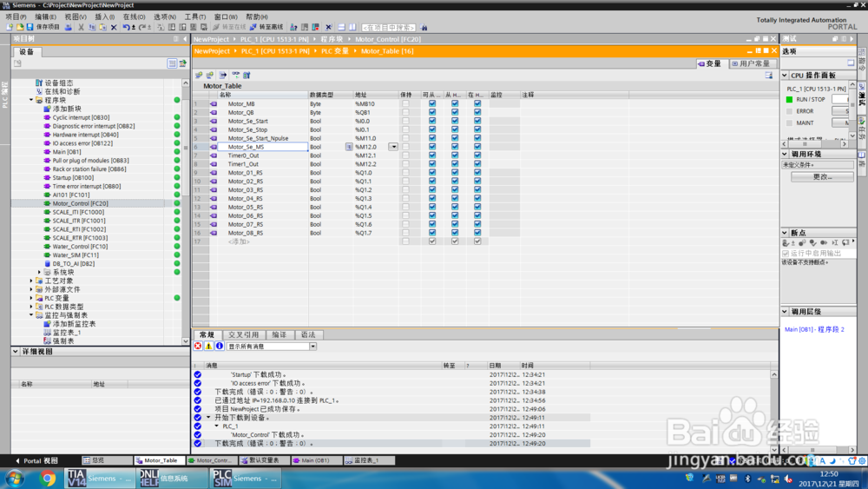The width and height of the screenshot is (868, 489).
Task: Click the 在项目中搜索 search field
Action: pos(389,27)
